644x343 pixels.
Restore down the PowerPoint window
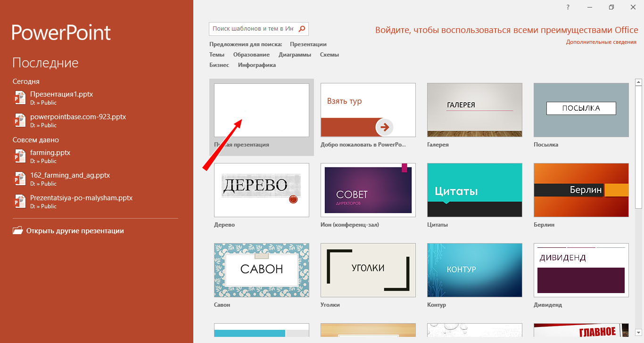coord(611,7)
